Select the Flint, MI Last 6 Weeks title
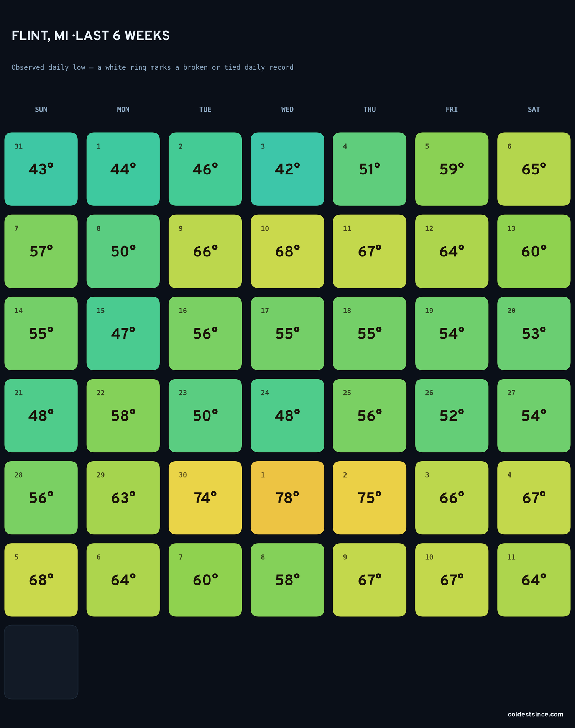 click(x=91, y=36)
